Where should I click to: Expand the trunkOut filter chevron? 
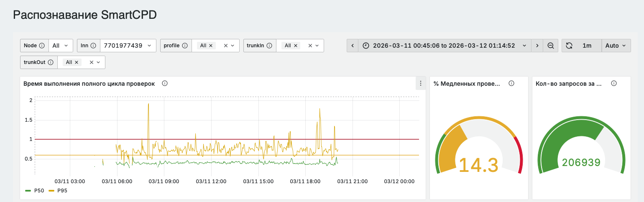coord(98,62)
